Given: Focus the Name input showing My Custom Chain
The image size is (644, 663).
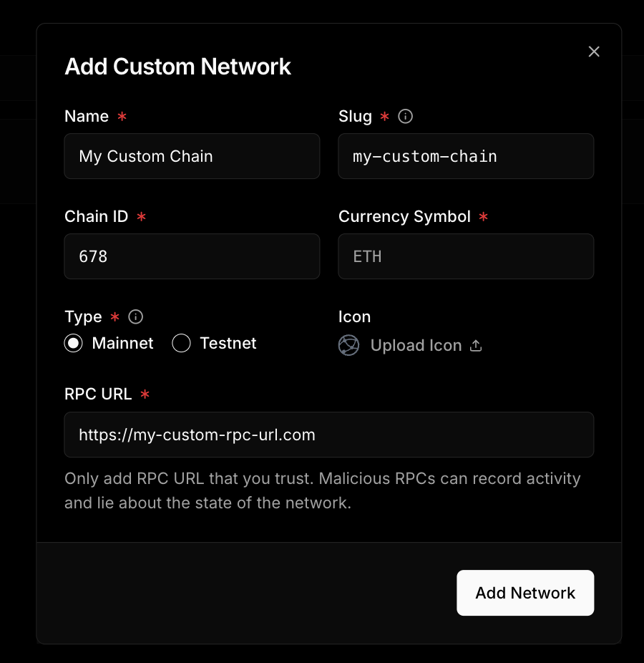Looking at the screenshot, I should [x=192, y=156].
